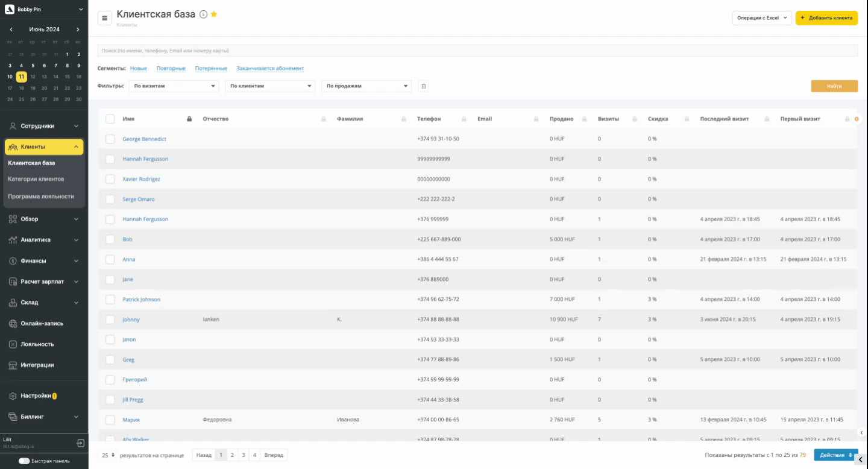Collapse the Клиенты sidebar section

(x=44, y=147)
